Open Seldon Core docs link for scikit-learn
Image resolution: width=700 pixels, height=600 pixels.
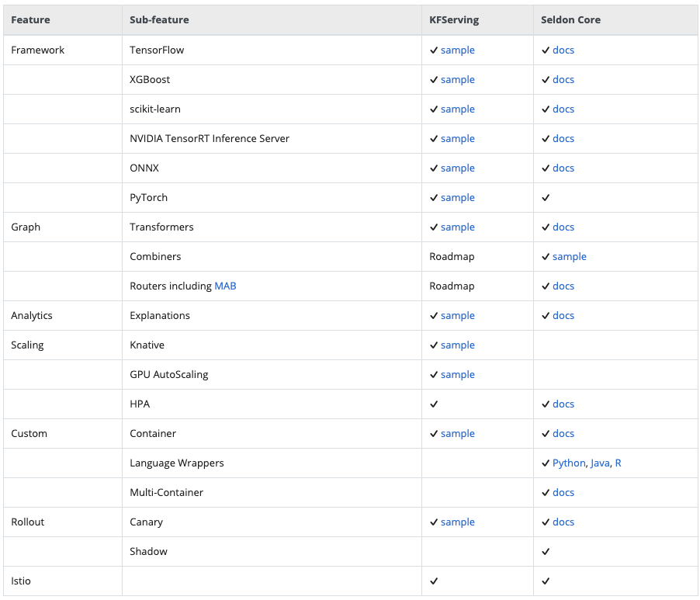click(563, 109)
